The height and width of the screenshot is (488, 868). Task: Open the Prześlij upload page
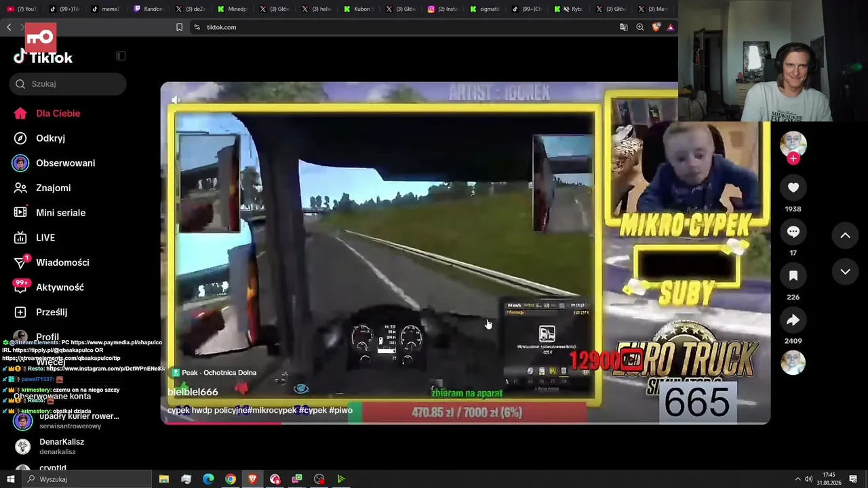point(41,312)
